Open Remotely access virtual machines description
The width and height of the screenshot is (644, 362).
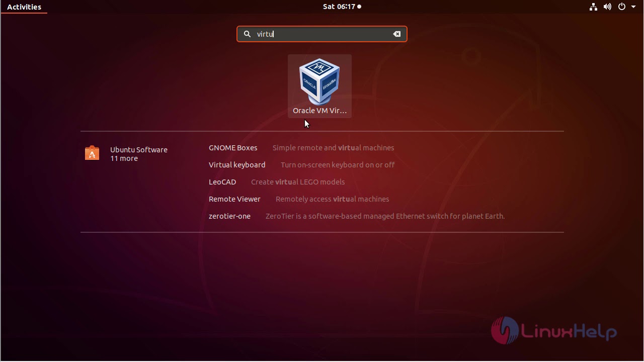tap(333, 199)
